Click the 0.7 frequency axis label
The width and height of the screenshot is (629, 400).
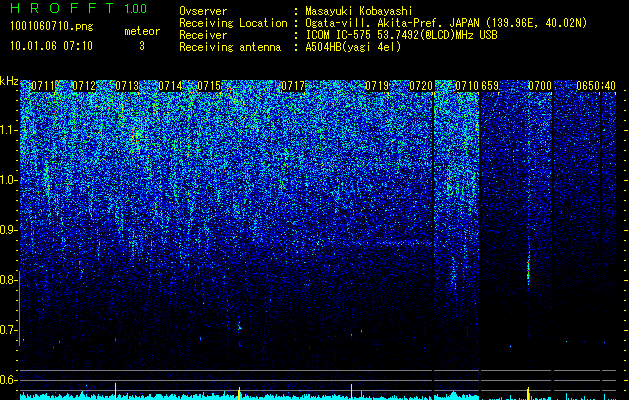(8, 330)
